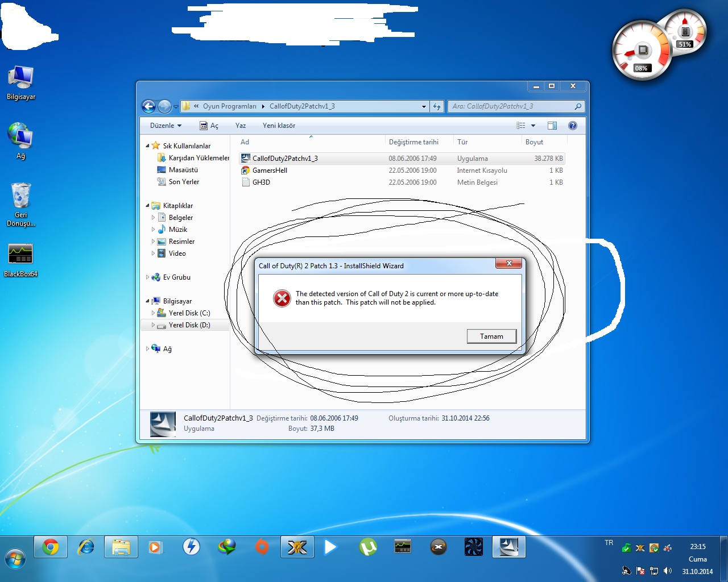Collapse the Sık Kullanılanlar tree group
The width and height of the screenshot is (728, 582).
tap(148, 146)
